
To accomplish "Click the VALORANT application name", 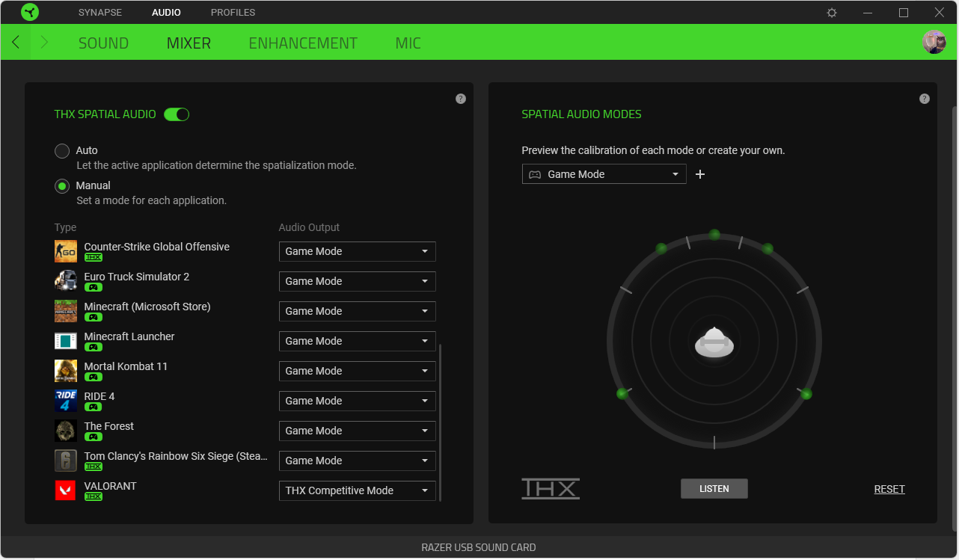I will tap(111, 486).
